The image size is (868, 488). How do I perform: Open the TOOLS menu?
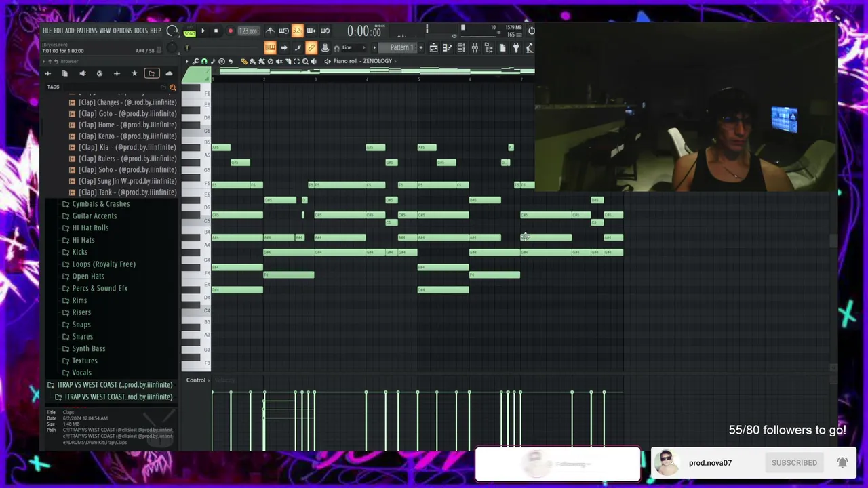point(140,30)
